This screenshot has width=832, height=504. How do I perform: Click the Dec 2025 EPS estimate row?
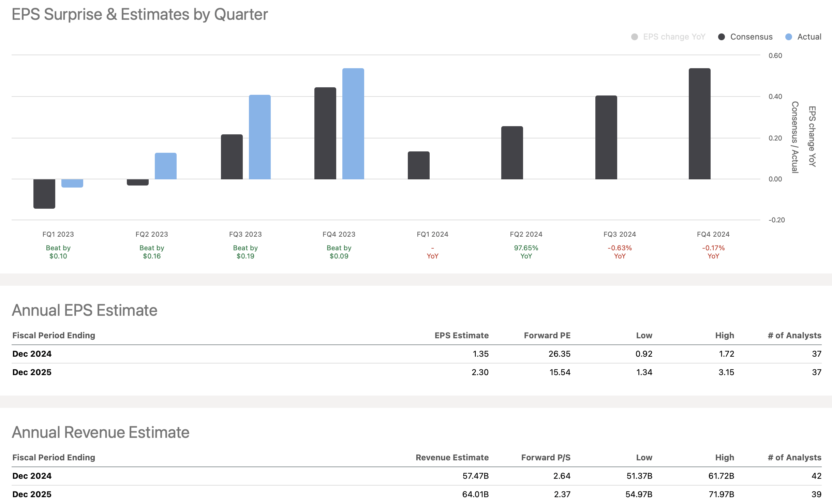[416, 372]
